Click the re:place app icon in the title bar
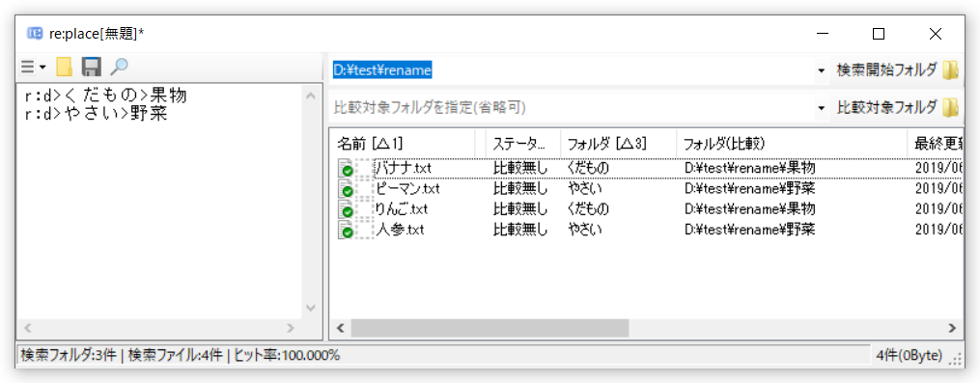The height and width of the screenshot is (383, 980). 36,33
